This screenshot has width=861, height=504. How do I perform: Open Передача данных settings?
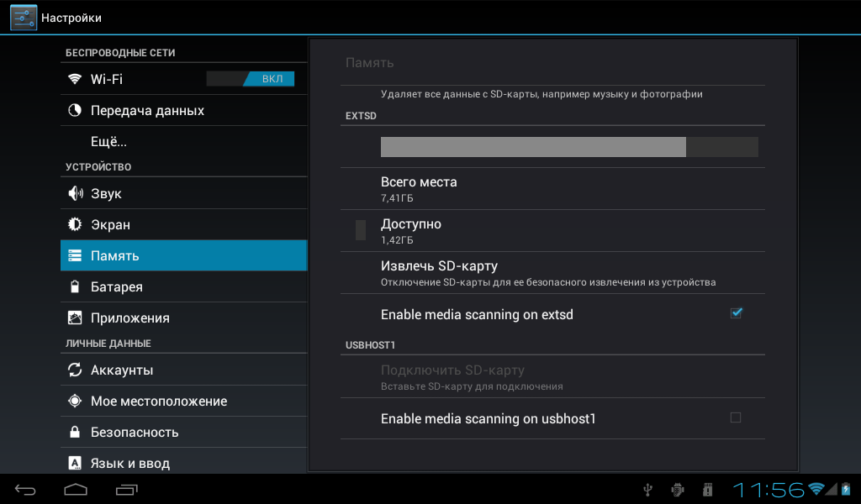coord(184,110)
